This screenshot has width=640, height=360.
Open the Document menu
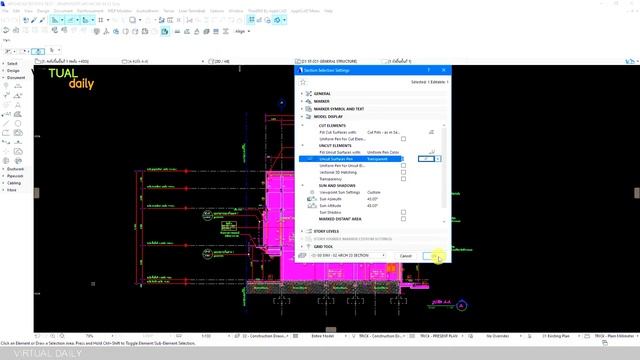[x=63, y=11]
